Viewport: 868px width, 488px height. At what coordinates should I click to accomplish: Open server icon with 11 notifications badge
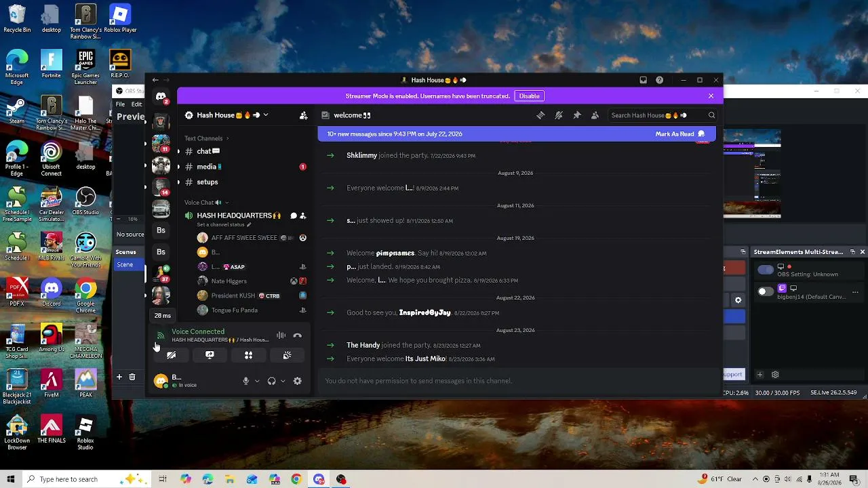tap(161, 144)
